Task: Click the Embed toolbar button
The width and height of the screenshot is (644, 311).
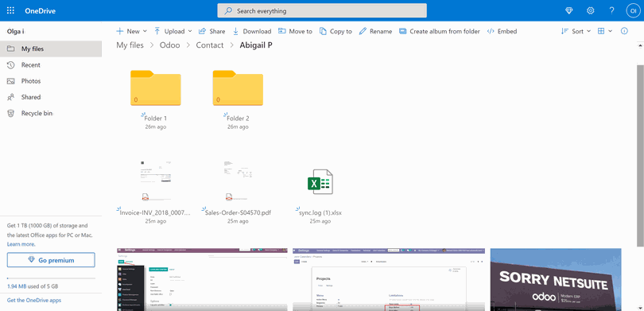Action: (x=502, y=31)
